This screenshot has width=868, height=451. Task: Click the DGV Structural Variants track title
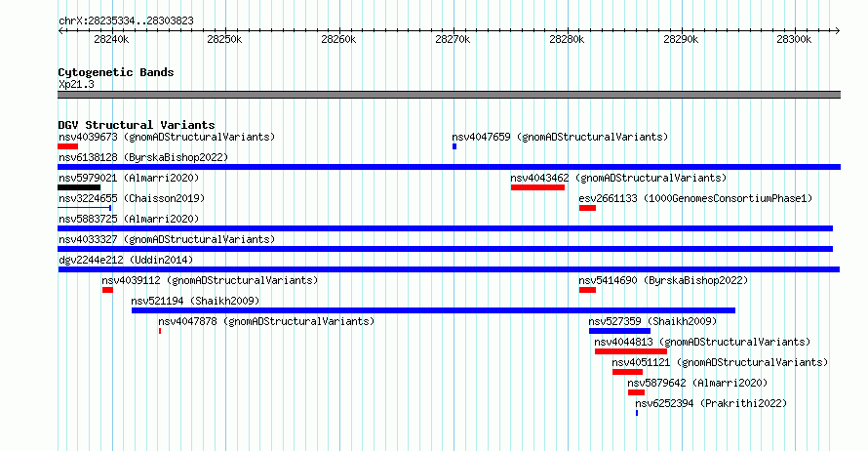[137, 125]
